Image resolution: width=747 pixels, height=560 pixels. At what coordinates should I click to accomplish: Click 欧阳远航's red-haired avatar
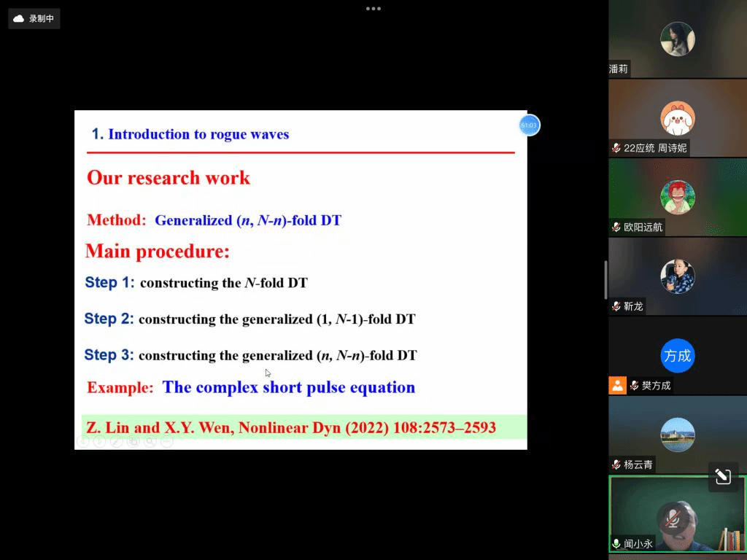[677, 197]
